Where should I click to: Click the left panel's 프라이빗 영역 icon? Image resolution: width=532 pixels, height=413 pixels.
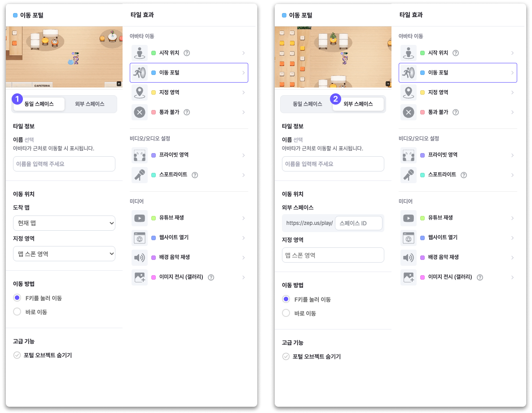[x=140, y=155]
